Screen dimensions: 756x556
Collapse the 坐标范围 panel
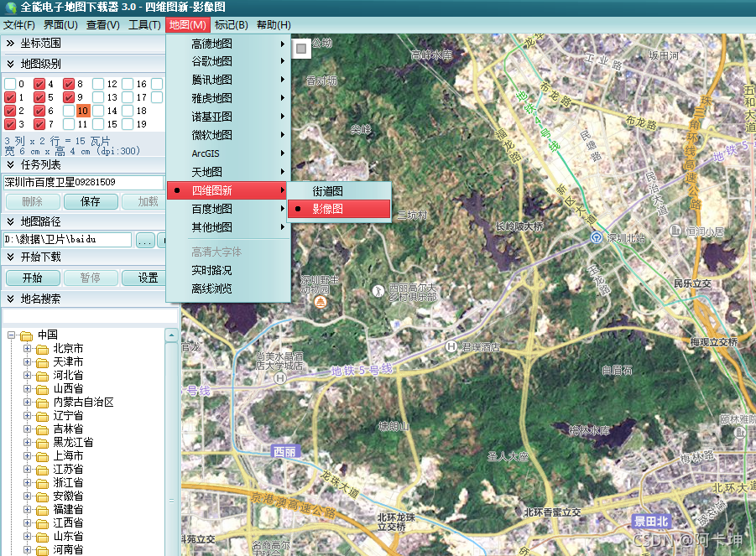click(x=10, y=44)
